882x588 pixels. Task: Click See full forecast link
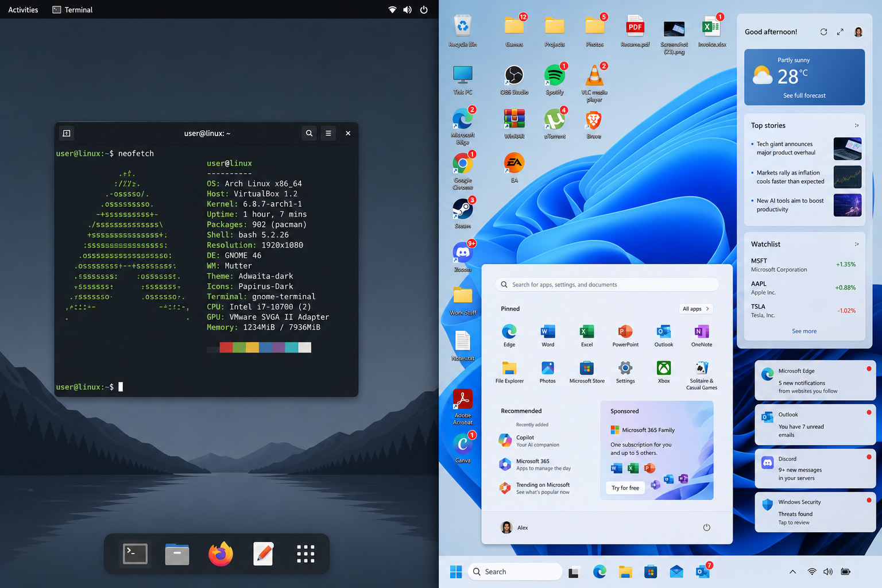click(804, 96)
